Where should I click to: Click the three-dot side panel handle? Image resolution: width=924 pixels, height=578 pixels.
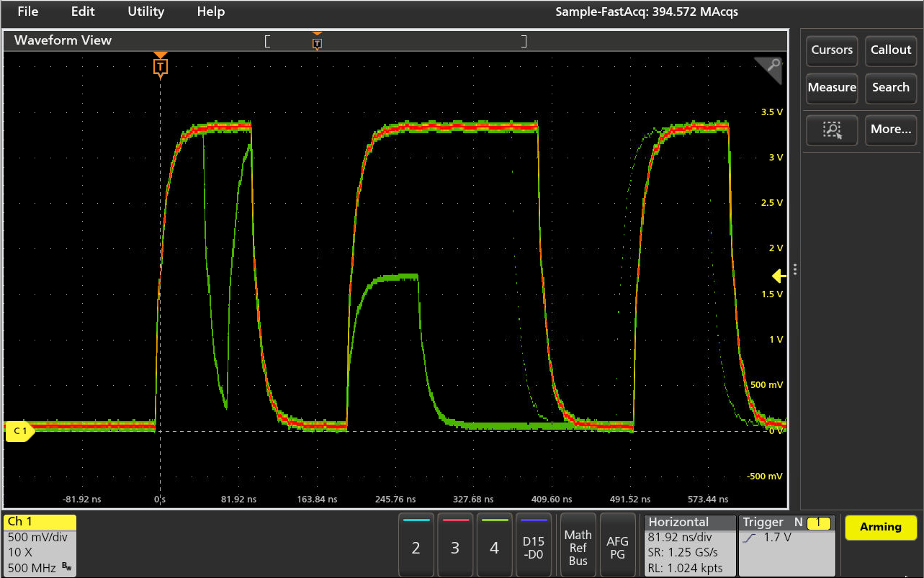coord(794,269)
